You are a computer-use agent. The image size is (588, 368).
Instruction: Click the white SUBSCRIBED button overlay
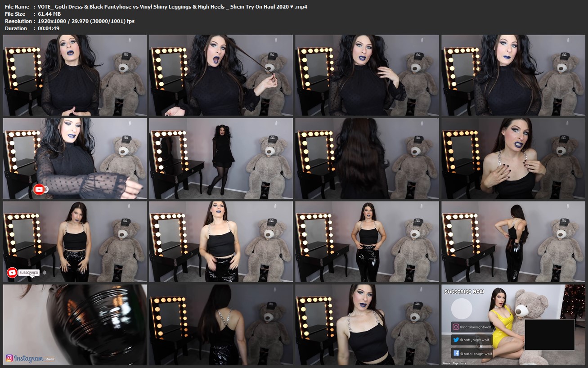29,273
